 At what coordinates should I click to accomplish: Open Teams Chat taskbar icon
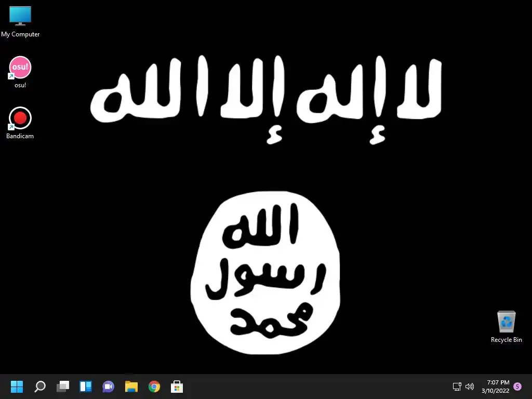coord(108,387)
